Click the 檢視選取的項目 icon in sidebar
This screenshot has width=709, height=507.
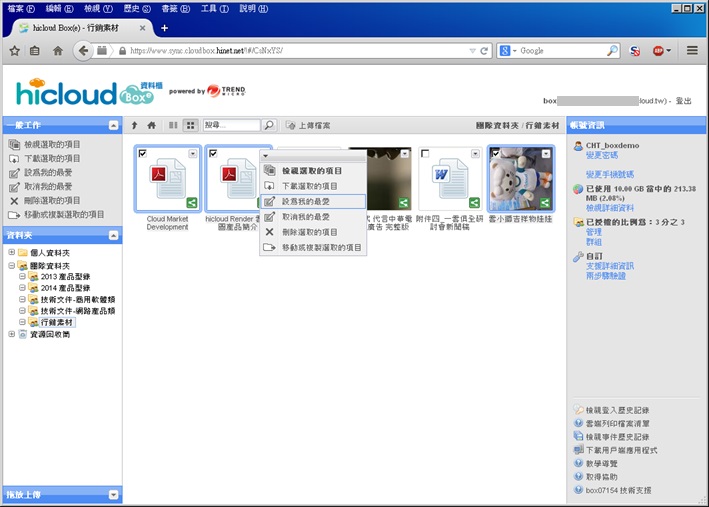[14, 144]
